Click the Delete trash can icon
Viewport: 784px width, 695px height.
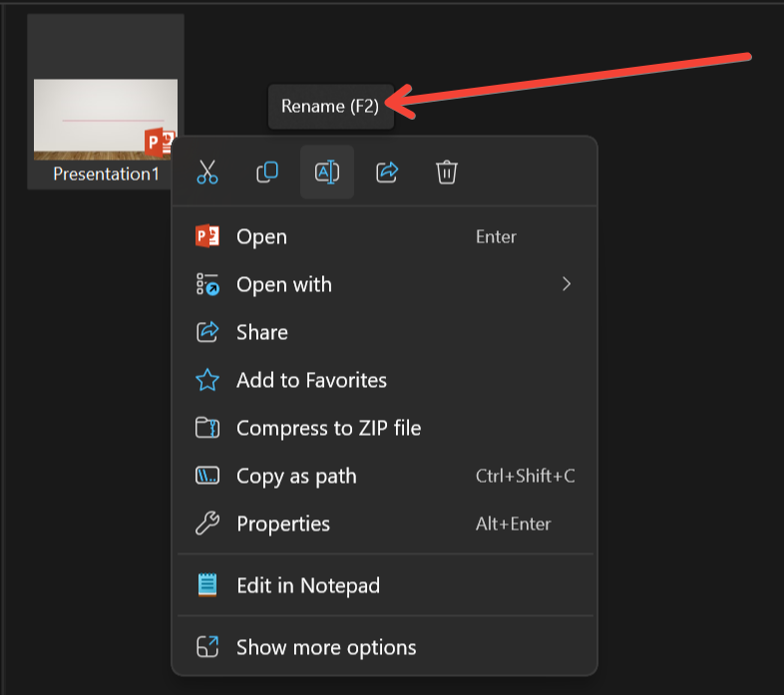click(447, 173)
